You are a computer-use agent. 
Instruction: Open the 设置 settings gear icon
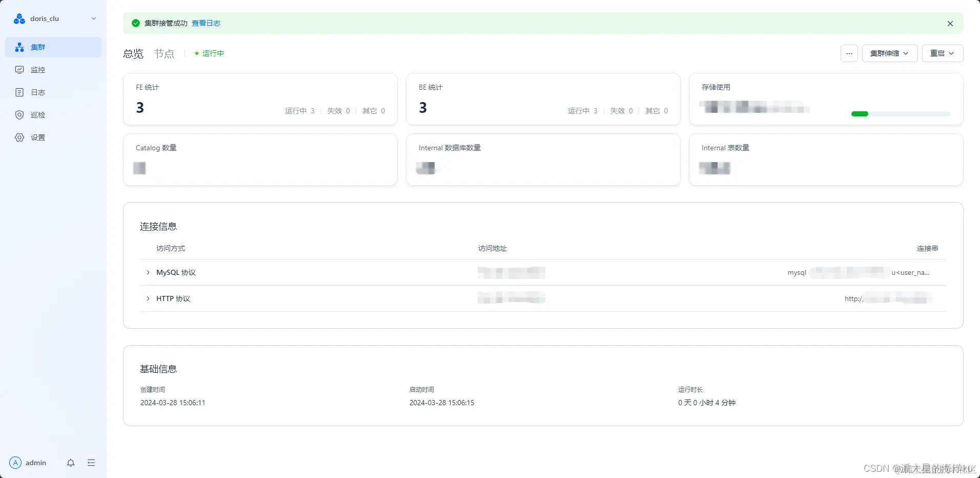19,137
